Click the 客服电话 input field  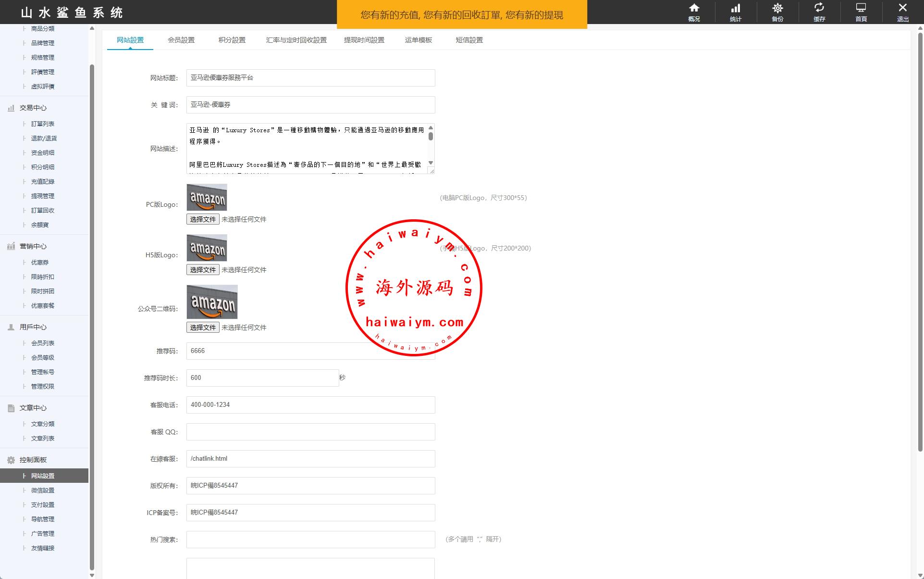310,405
